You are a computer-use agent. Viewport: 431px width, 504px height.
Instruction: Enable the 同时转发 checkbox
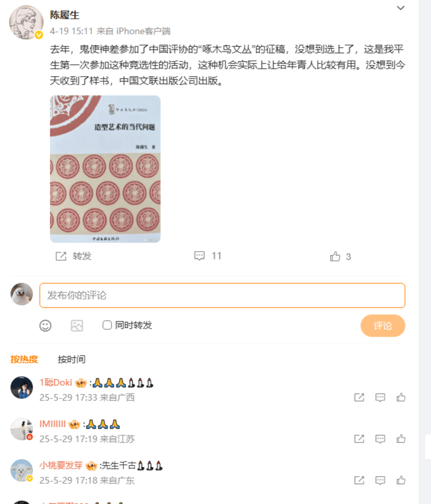click(x=107, y=325)
